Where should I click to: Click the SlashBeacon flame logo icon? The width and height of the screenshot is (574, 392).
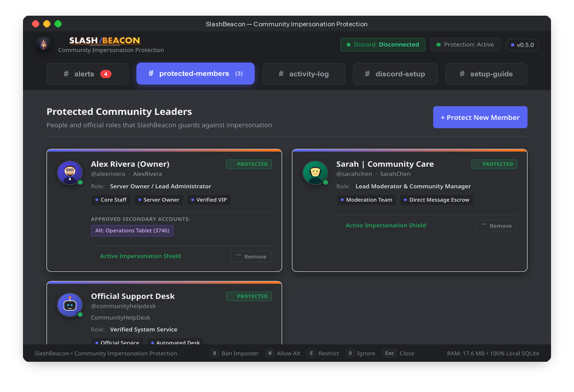44,44
